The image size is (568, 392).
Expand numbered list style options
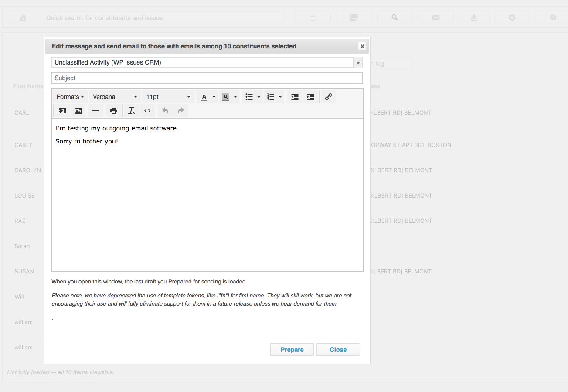tap(280, 97)
